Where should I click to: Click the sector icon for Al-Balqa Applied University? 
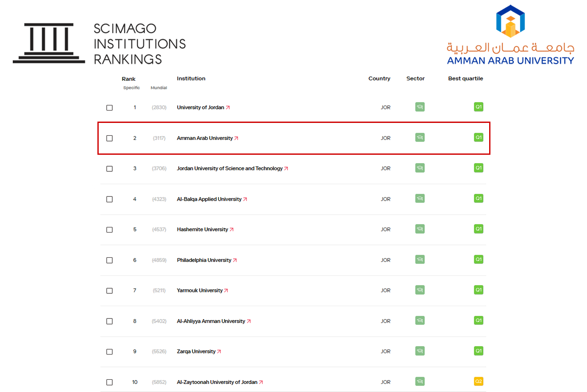[420, 199]
